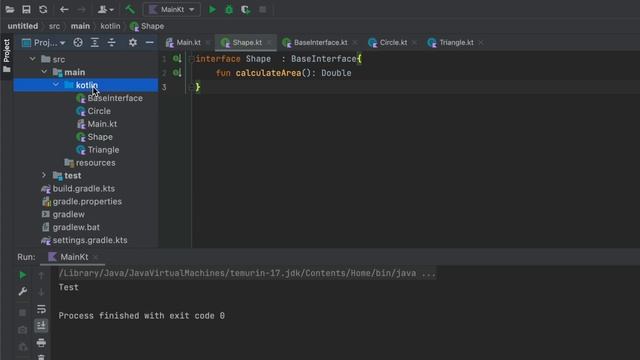Viewport: 640px width, 360px height.
Task: Click 'untitled' in the breadcrumb
Action: (23, 26)
